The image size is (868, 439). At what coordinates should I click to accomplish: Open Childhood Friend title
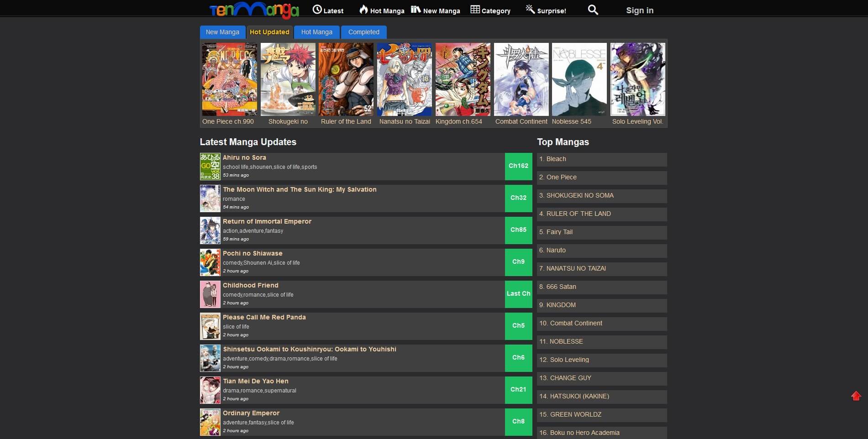(x=251, y=285)
